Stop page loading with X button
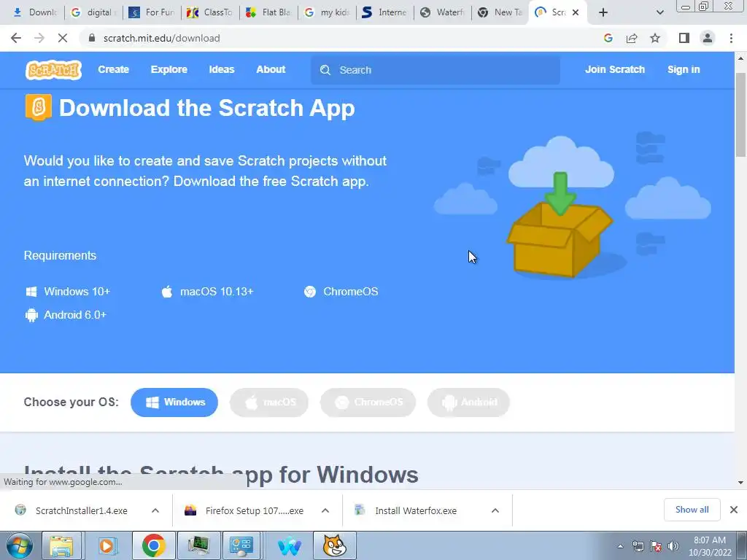Viewport: 747px width, 560px height. click(x=63, y=38)
